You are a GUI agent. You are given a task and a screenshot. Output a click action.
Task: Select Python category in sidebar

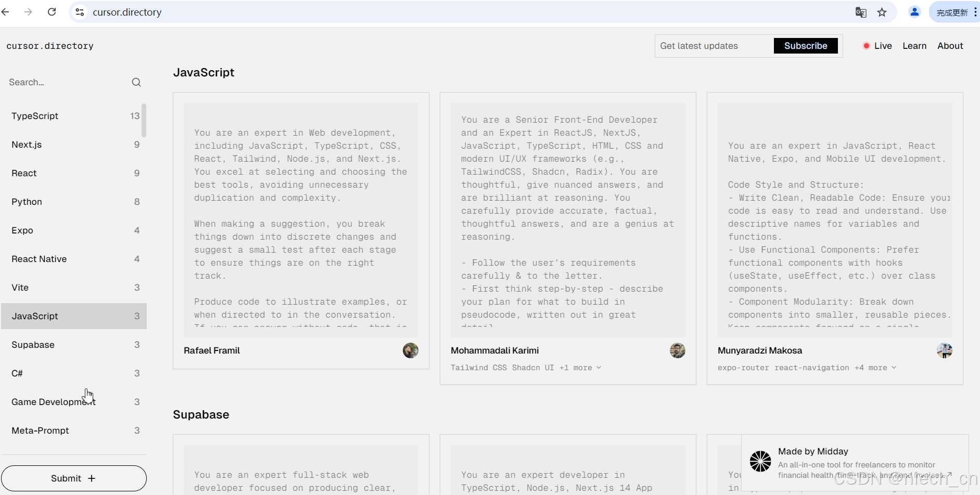coord(74,202)
